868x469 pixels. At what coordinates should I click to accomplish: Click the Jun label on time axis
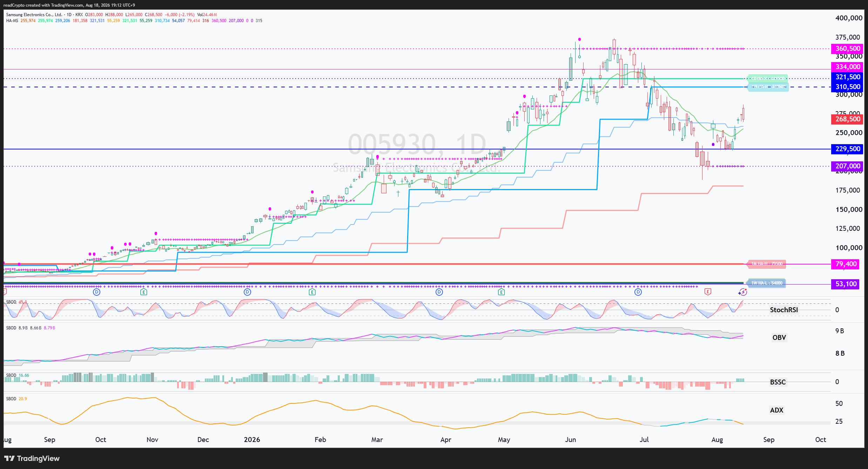click(x=571, y=440)
